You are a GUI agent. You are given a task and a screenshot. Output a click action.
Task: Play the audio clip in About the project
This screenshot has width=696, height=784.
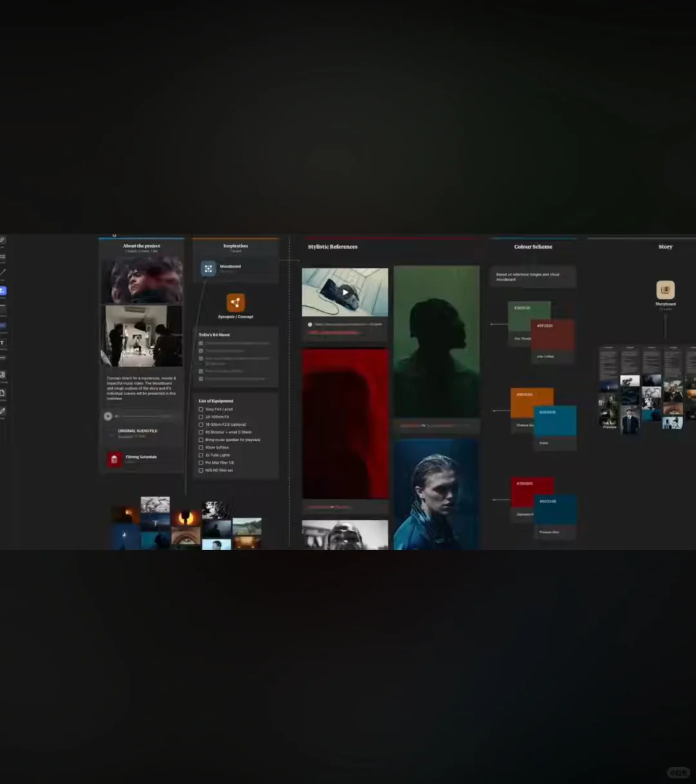[x=108, y=416]
